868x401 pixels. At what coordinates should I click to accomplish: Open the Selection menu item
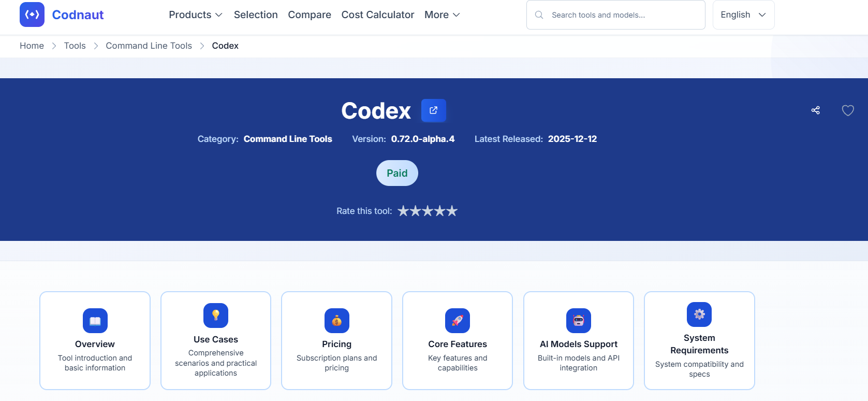click(256, 15)
